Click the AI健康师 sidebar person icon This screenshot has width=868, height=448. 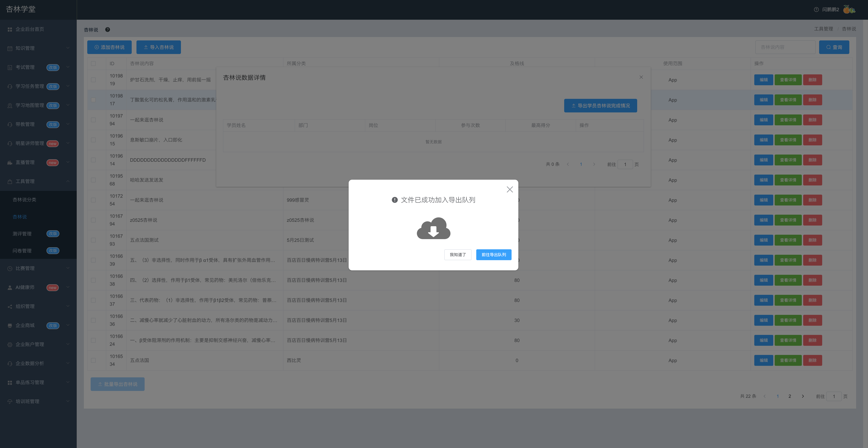10,288
